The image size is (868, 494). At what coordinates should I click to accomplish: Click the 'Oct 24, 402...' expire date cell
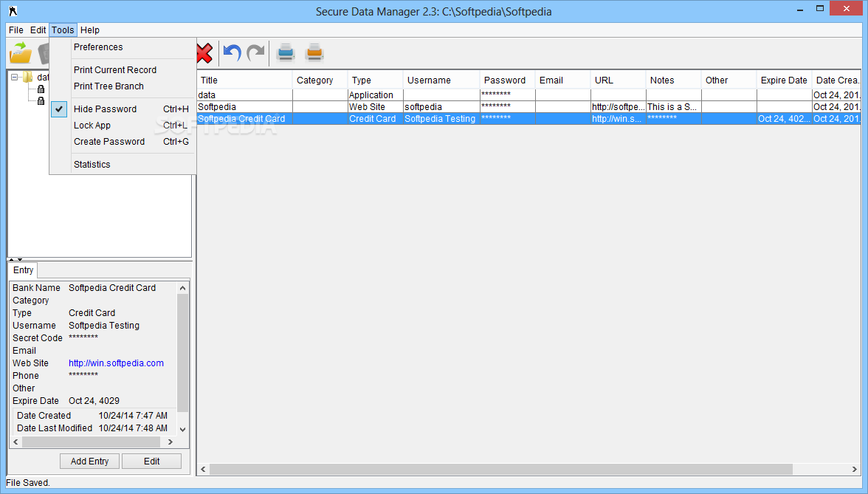click(785, 118)
